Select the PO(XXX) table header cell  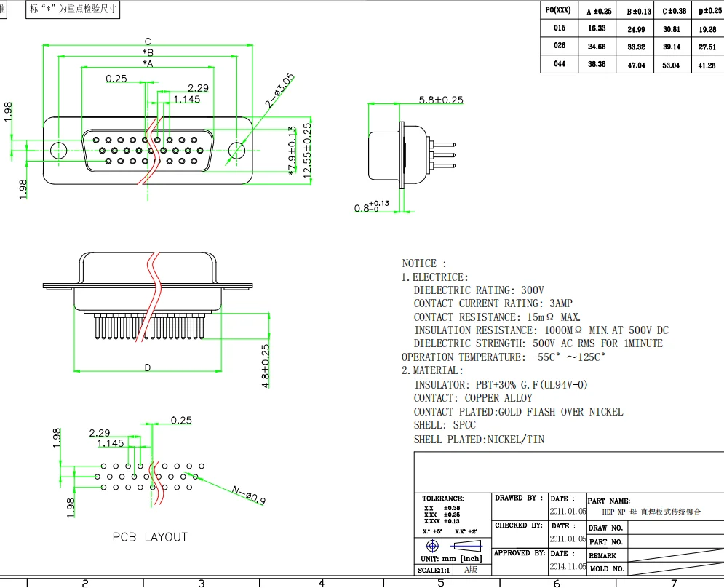[557, 10]
